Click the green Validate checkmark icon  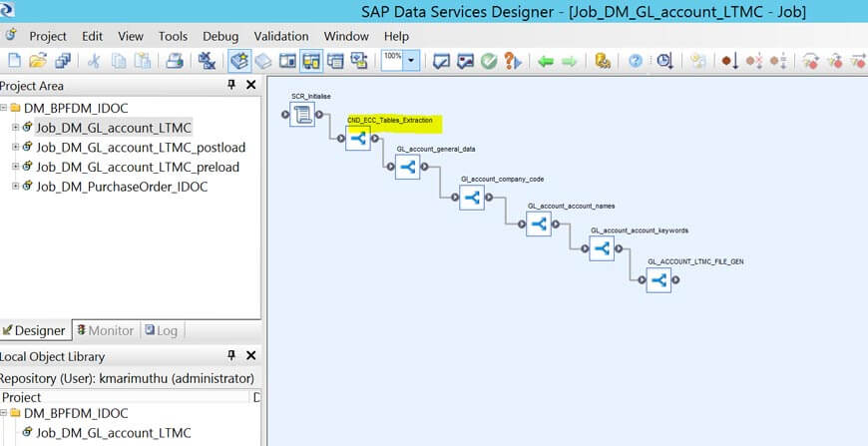489,61
